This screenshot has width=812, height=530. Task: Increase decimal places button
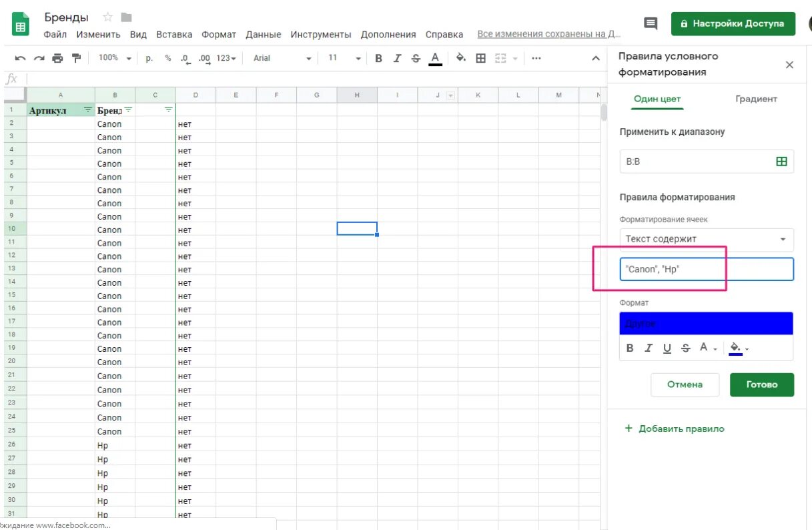coord(205,59)
